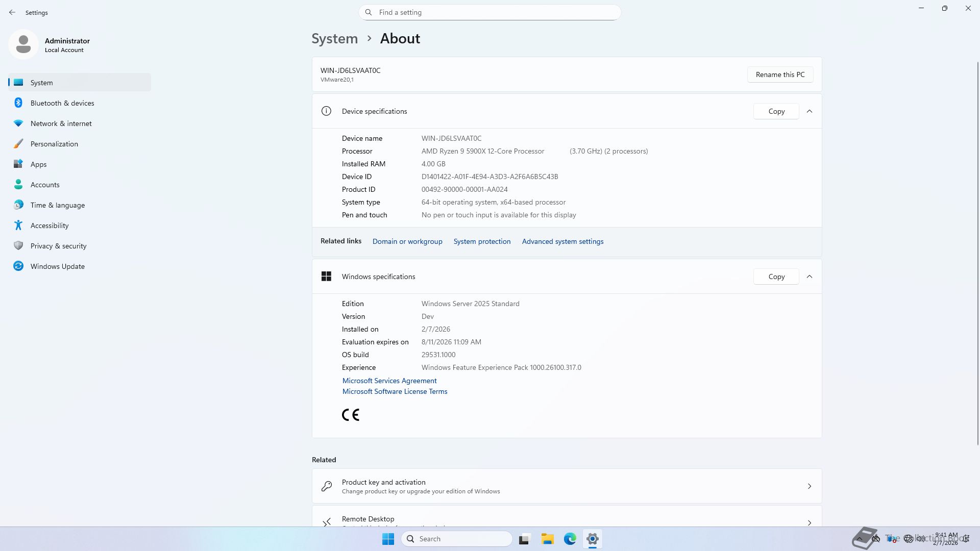Image resolution: width=980 pixels, height=551 pixels.
Task: Open Microsoft Edge from the taskbar
Action: [570, 539]
